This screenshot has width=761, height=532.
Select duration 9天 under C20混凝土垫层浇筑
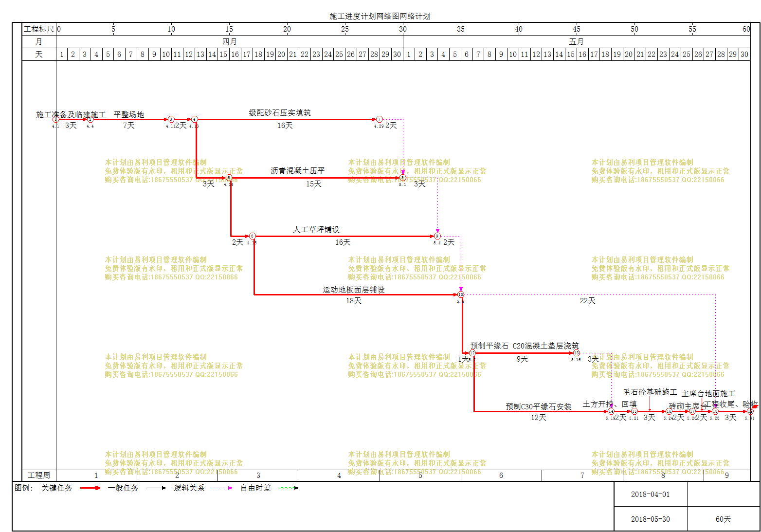point(523,359)
